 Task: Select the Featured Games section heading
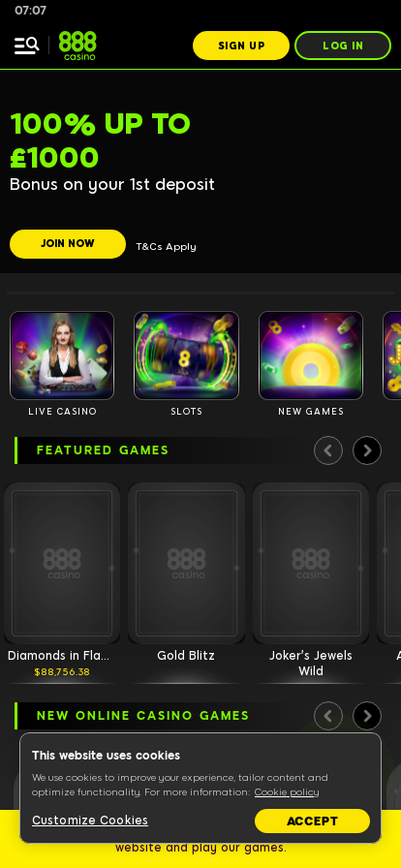[x=103, y=450]
